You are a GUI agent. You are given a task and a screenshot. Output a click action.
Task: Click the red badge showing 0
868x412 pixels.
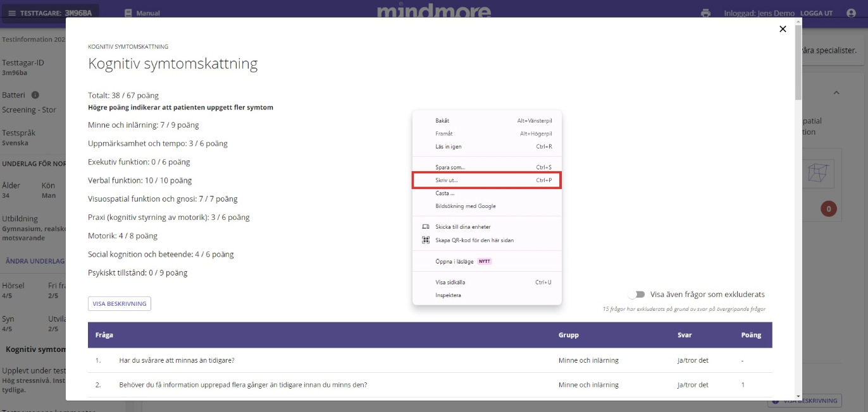point(829,209)
